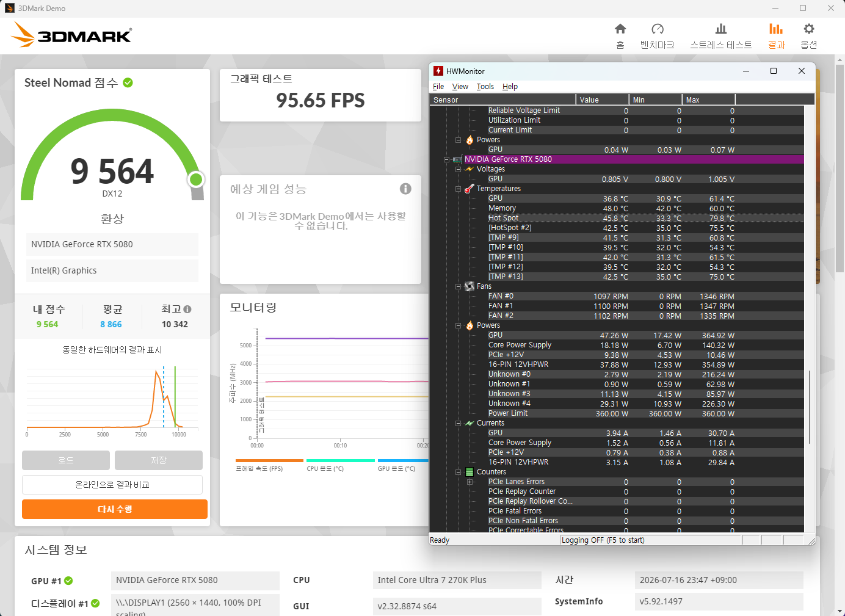Image resolution: width=845 pixels, height=616 pixels.
Task: Click the orange 다시 수행 button
Action: 115,509
